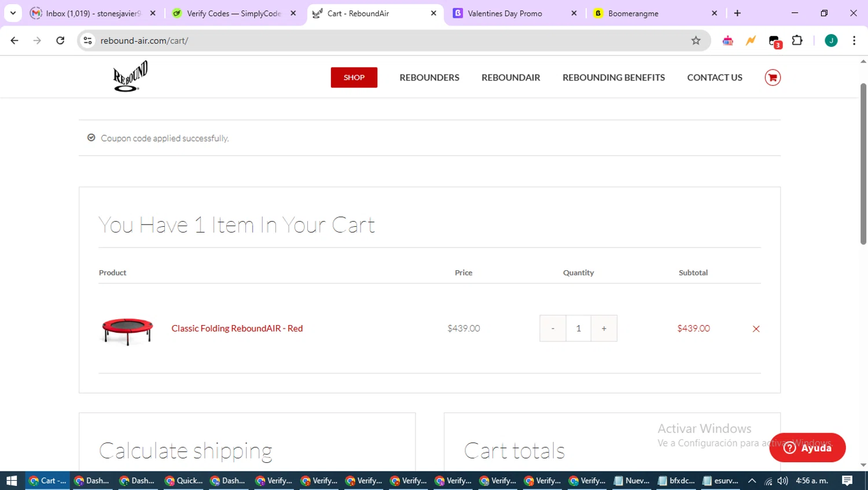
Task: Open the notification center icon
Action: (x=848, y=481)
